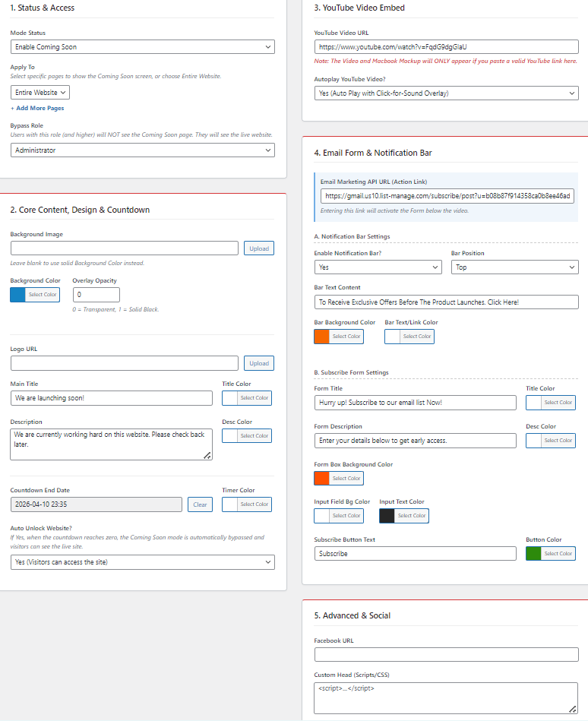Screen dimensions: 588x721
Task: Click Upload button for Background Image
Action: pyautogui.click(x=259, y=248)
